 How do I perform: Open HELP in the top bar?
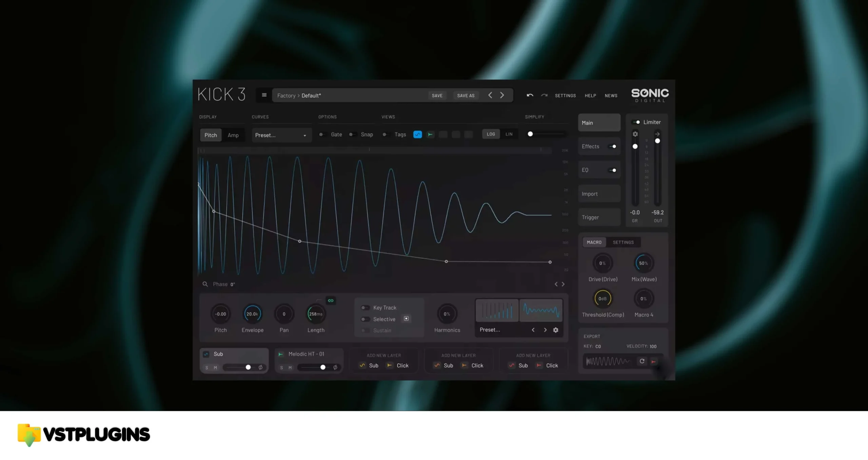pos(590,96)
